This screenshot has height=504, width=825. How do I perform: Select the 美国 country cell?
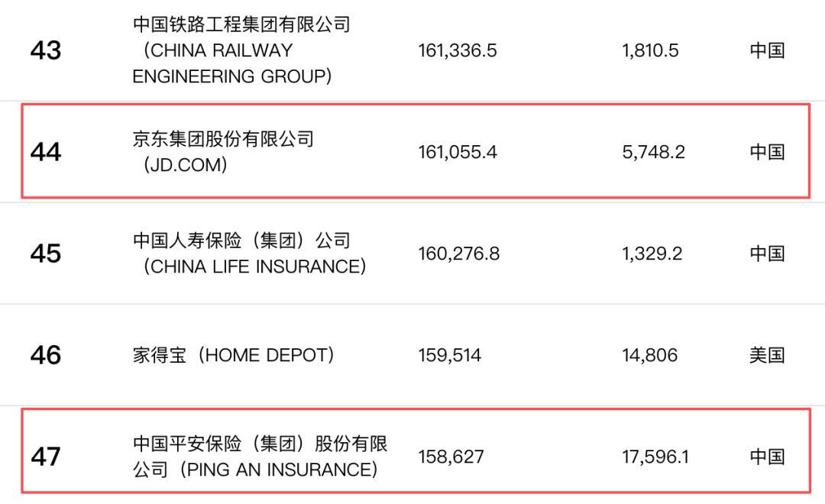coord(767,355)
